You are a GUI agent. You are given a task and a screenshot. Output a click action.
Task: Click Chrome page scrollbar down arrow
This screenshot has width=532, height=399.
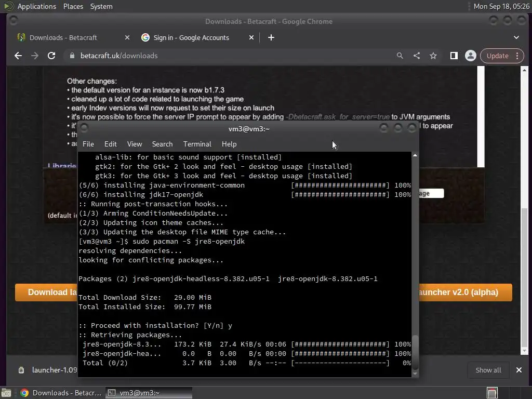coord(525,351)
